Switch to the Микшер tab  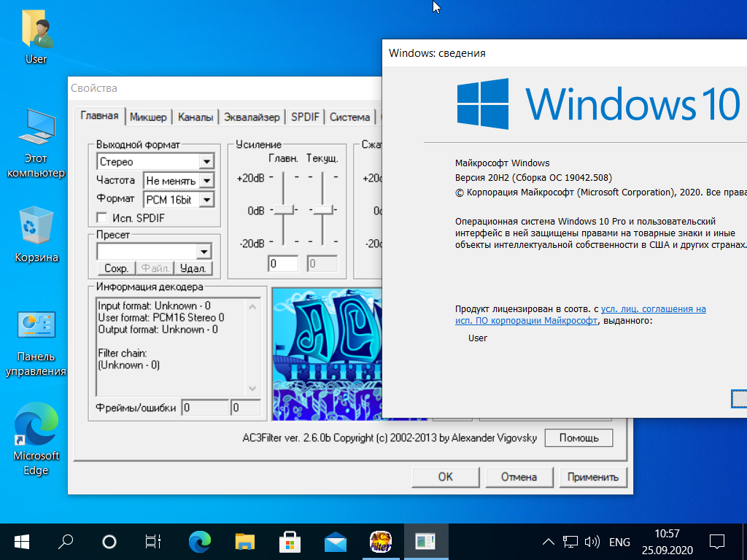tap(148, 117)
